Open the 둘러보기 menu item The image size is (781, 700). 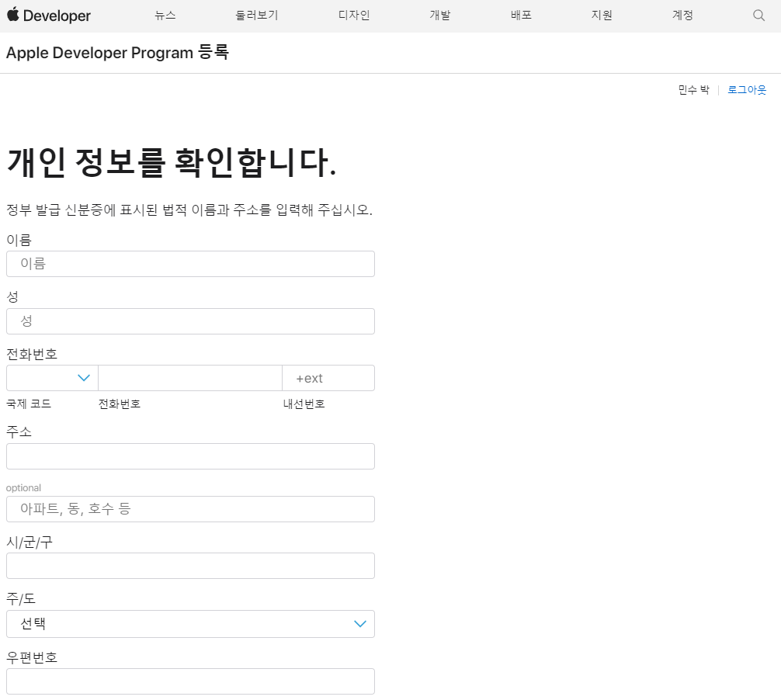(x=257, y=16)
